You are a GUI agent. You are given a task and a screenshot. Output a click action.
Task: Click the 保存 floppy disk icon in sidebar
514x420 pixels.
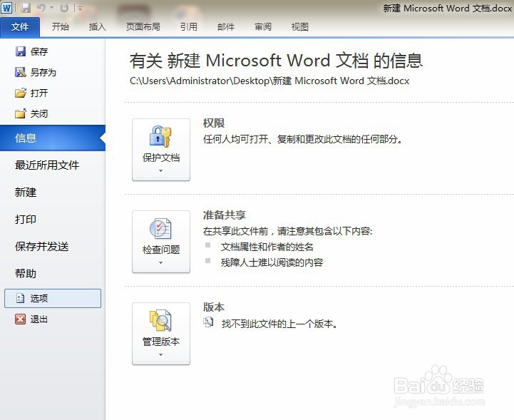coord(21,51)
